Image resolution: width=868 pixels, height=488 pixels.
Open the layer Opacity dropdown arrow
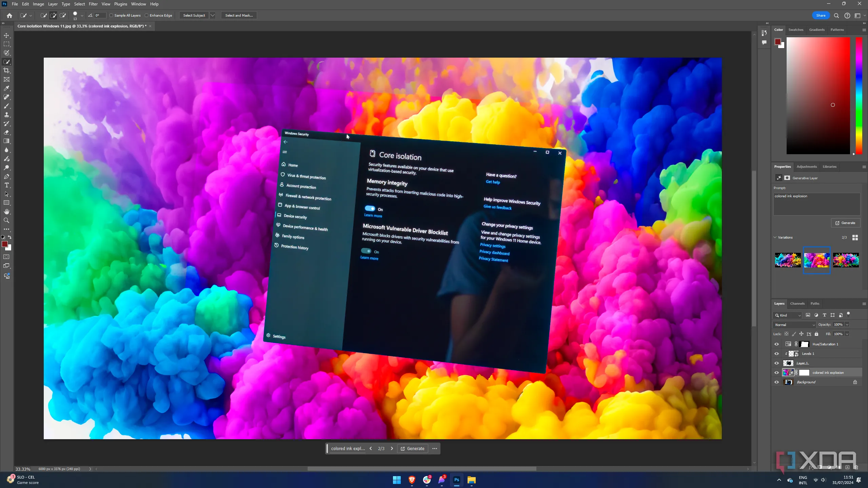click(x=847, y=325)
